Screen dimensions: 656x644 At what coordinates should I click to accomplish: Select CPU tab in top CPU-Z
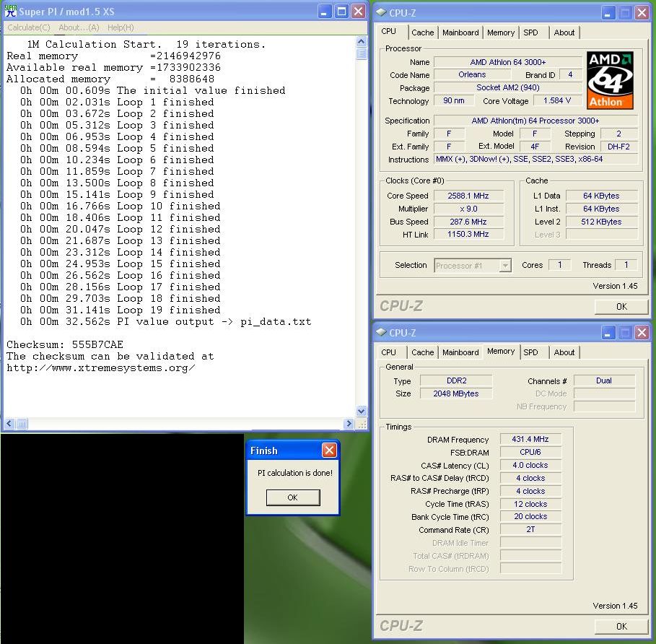coord(389,31)
